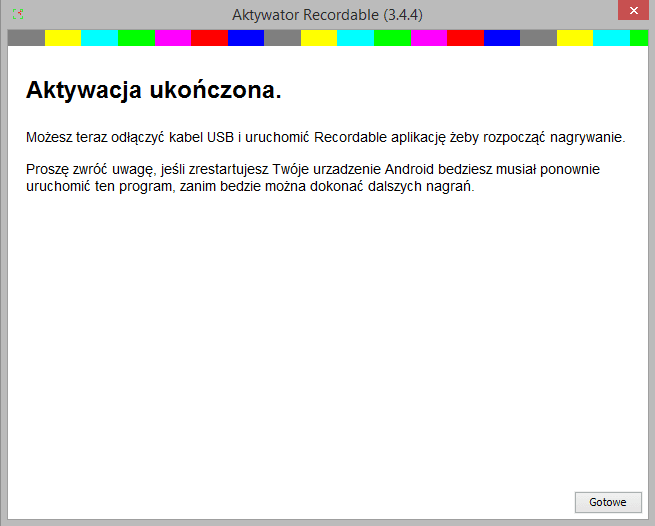The width and height of the screenshot is (655, 526).
Task: Click the Recordable app icon in title bar
Action: 18,14
